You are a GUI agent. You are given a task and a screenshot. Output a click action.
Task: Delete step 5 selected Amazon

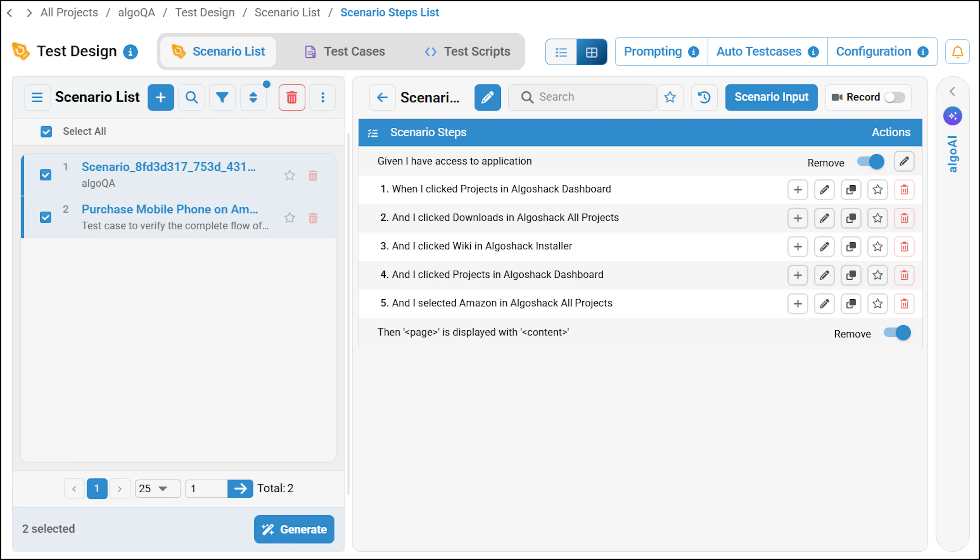[904, 303]
